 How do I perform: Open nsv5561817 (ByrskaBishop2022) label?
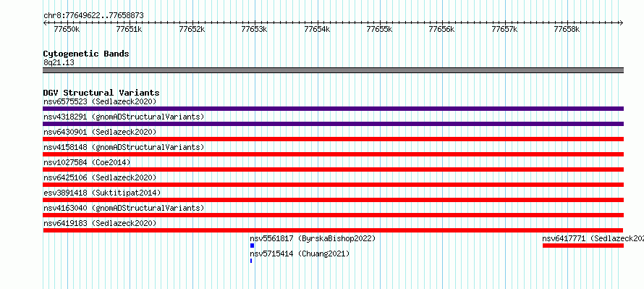coord(313,238)
